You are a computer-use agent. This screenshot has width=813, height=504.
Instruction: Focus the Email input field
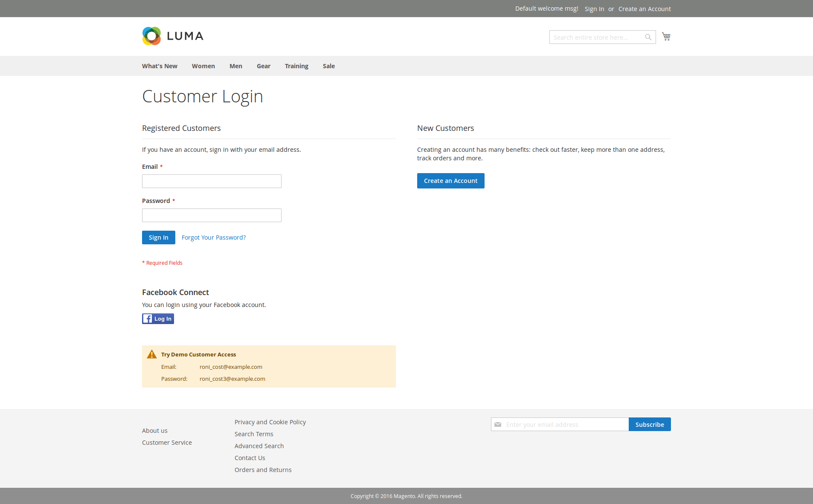(212, 181)
